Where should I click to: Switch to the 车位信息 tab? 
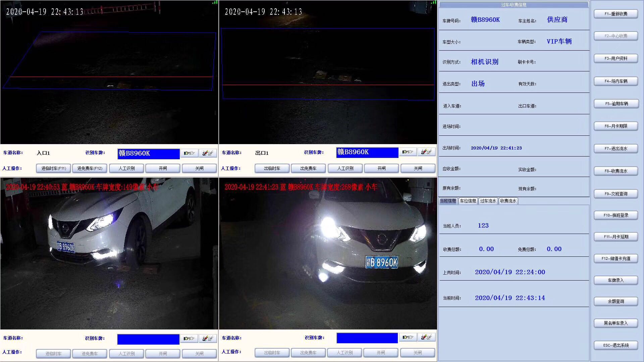pos(468,201)
